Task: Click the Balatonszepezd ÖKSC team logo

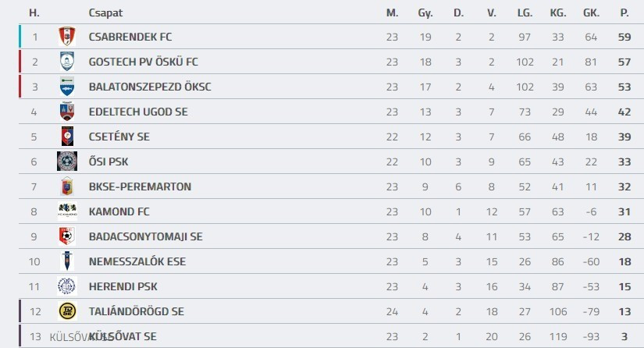Action: click(67, 87)
